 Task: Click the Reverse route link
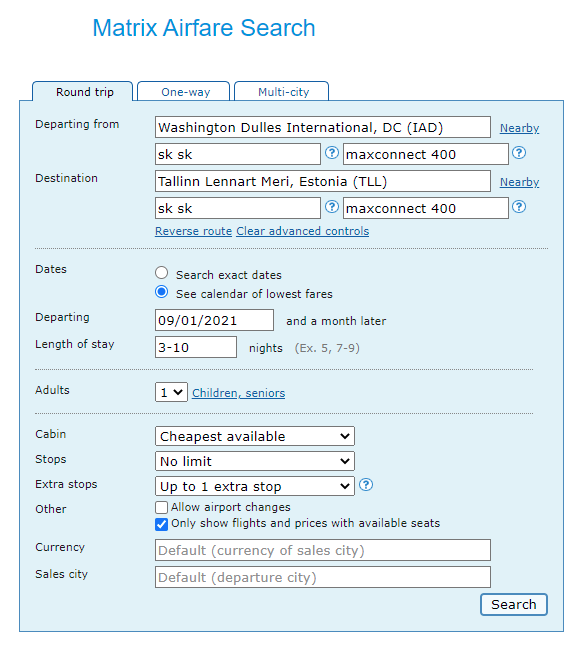pos(194,231)
